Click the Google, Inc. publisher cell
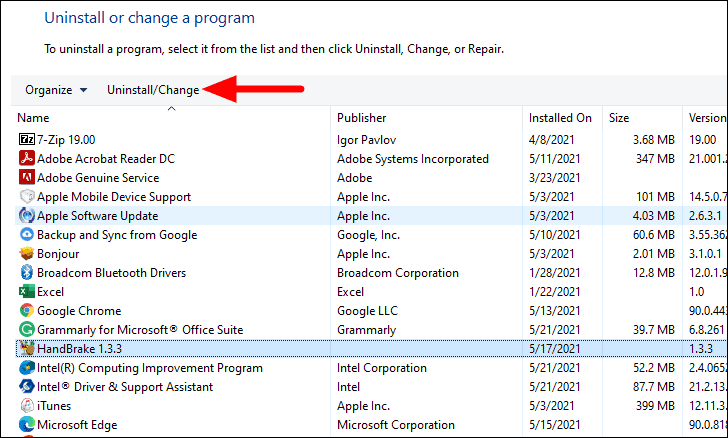This screenshot has width=728, height=438. click(x=368, y=235)
